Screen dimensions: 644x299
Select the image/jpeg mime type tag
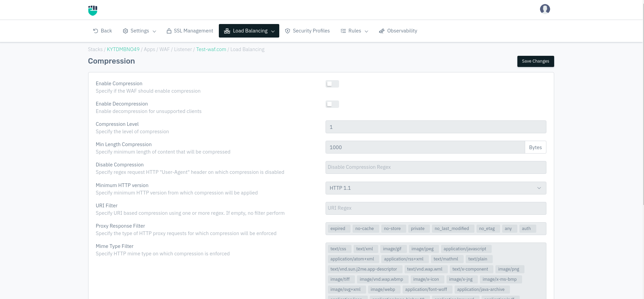tap(424, 249)
